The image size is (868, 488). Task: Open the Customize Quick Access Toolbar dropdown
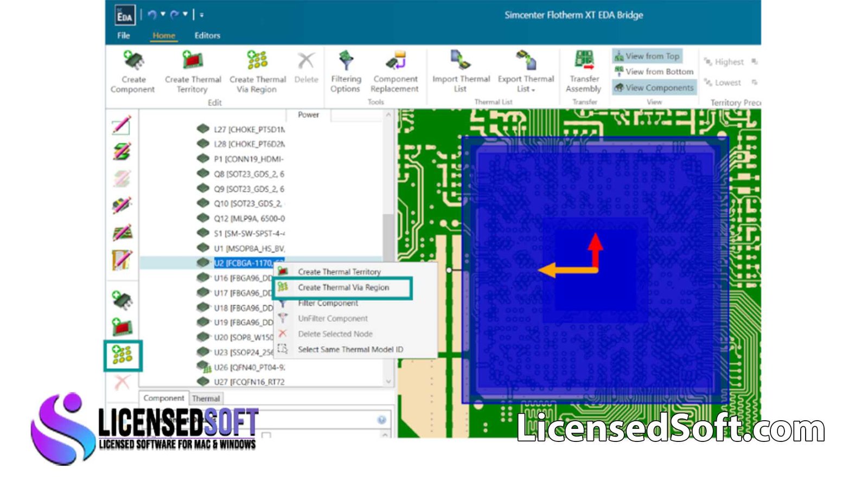click(201, 15)
